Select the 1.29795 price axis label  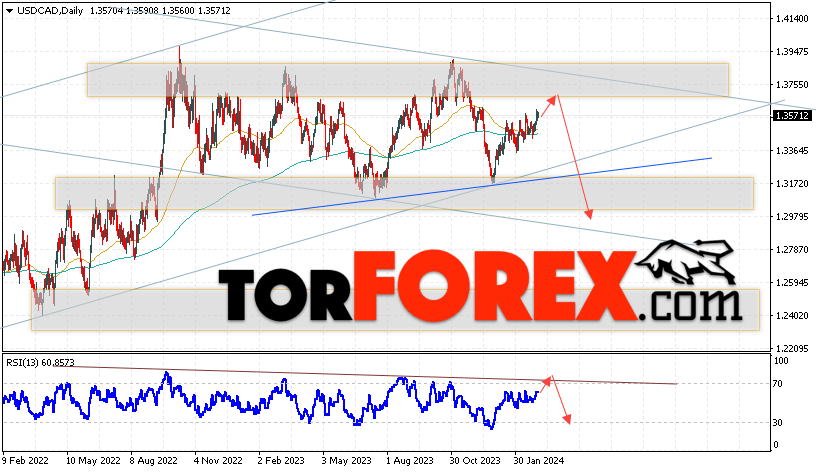click(x=792, y=216)
